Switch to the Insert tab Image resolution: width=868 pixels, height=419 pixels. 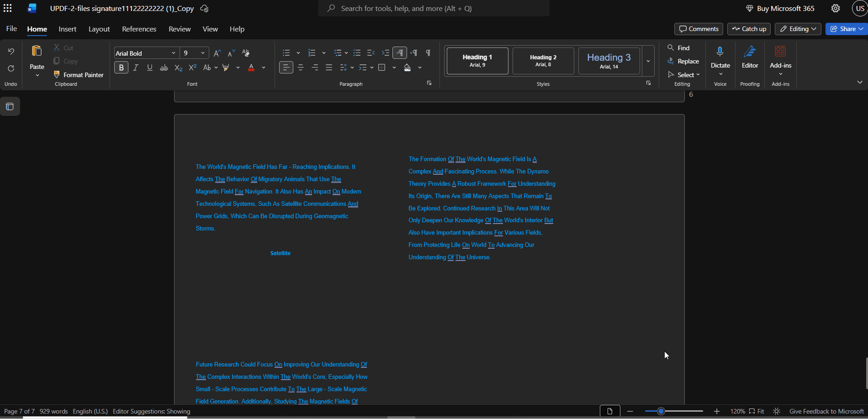click(x=68, y=29)
